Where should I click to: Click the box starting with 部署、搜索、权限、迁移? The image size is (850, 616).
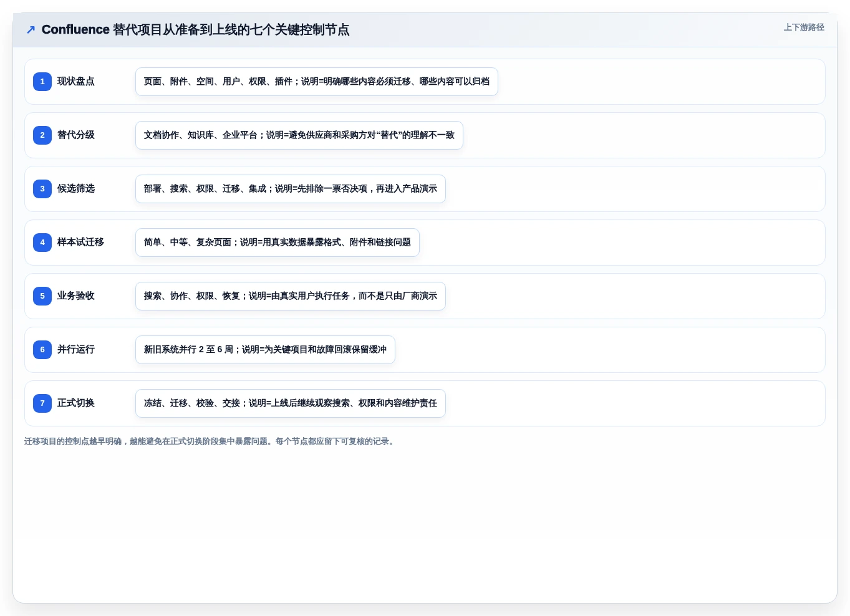[x=291, y=189]
